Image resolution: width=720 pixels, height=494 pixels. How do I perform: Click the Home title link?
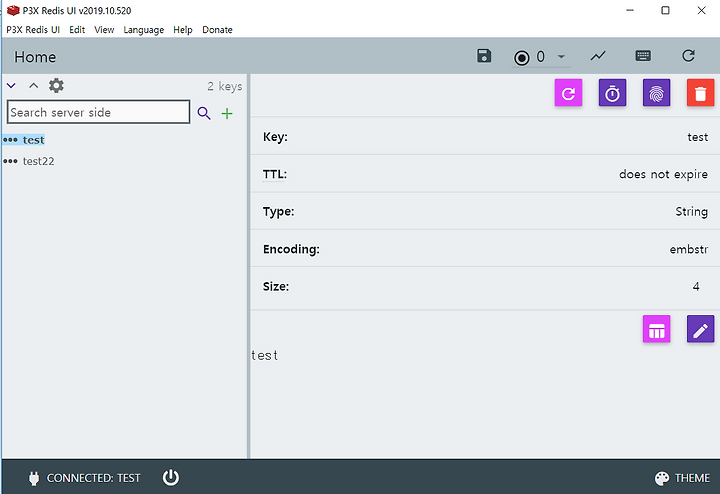click(x=35, y=57)
